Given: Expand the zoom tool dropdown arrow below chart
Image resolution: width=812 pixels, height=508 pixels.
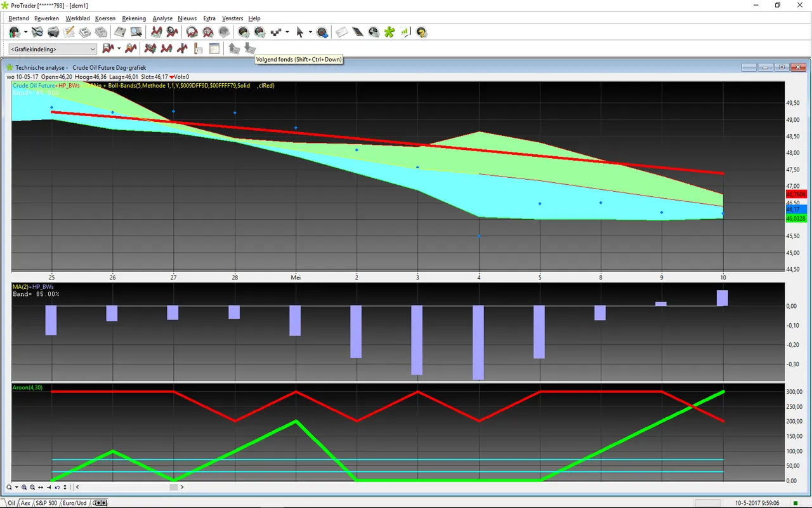Looking at the screenshot, I should click(x=16, y=487).
